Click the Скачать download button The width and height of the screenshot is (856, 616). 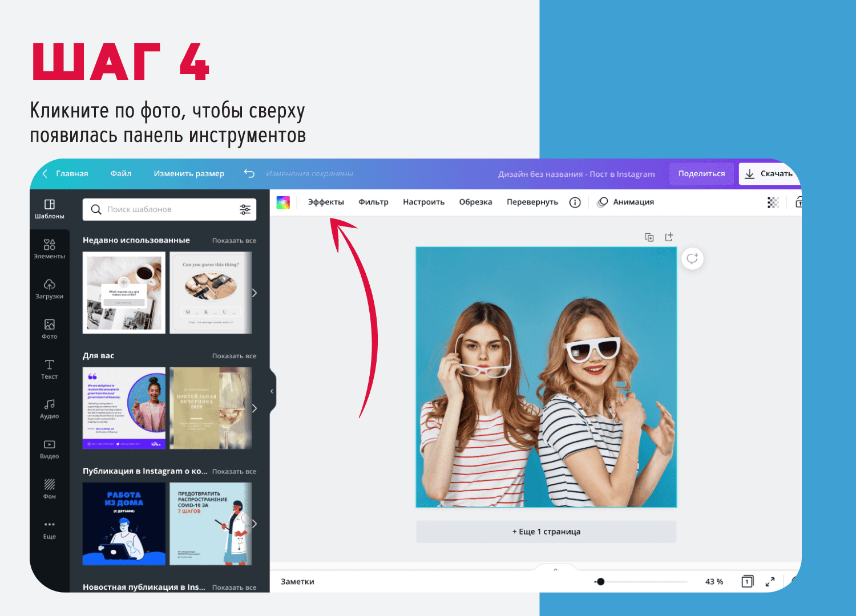point(770,173)
